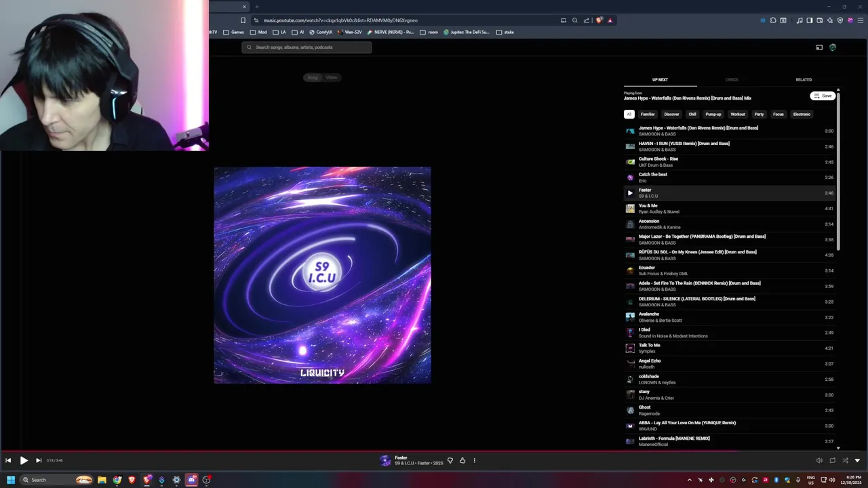
Task: Dislike the current song with thumbs down
Action: coord(450,460)
